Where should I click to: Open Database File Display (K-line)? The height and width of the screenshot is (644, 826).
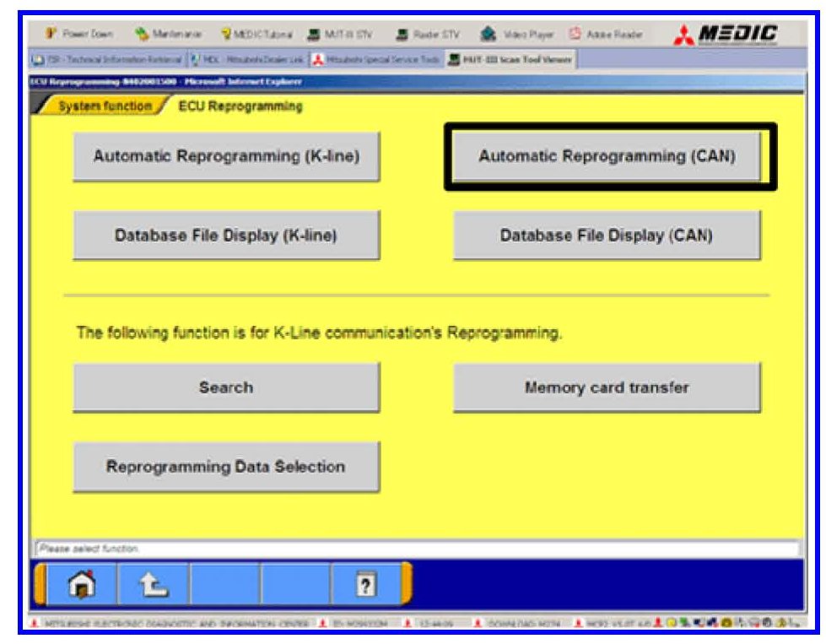click(x=226, y=235)
